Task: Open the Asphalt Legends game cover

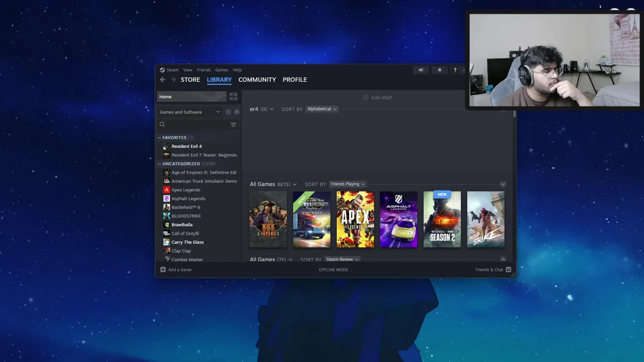Action: [x=398, y=219]
